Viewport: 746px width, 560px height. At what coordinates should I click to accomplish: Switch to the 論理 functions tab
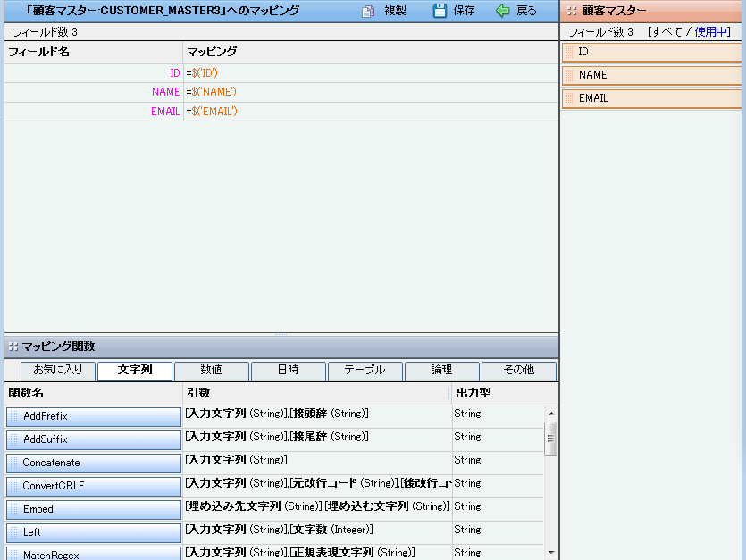tap(442, 371)
